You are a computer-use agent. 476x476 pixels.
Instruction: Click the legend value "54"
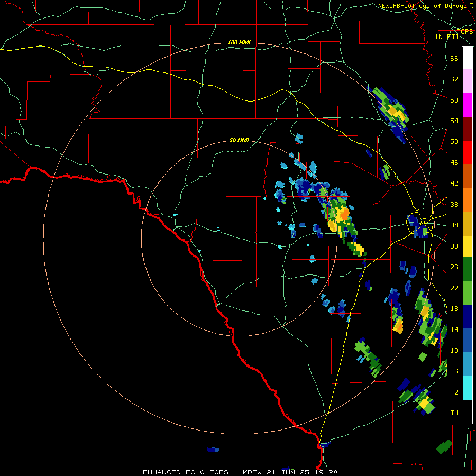[x=454, y=121]
